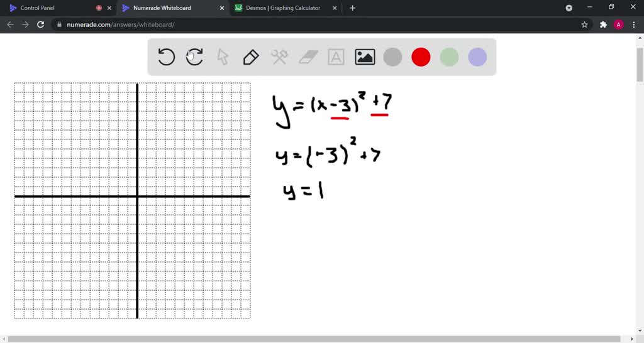The height and width of the screenshot is (343, 644).
Task: Pick the red color swatch
Action: tap(421, 57)
